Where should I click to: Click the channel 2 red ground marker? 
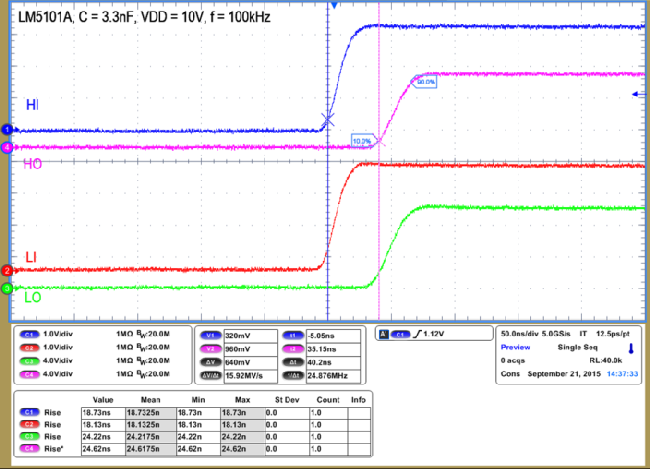tap(7, 271)
